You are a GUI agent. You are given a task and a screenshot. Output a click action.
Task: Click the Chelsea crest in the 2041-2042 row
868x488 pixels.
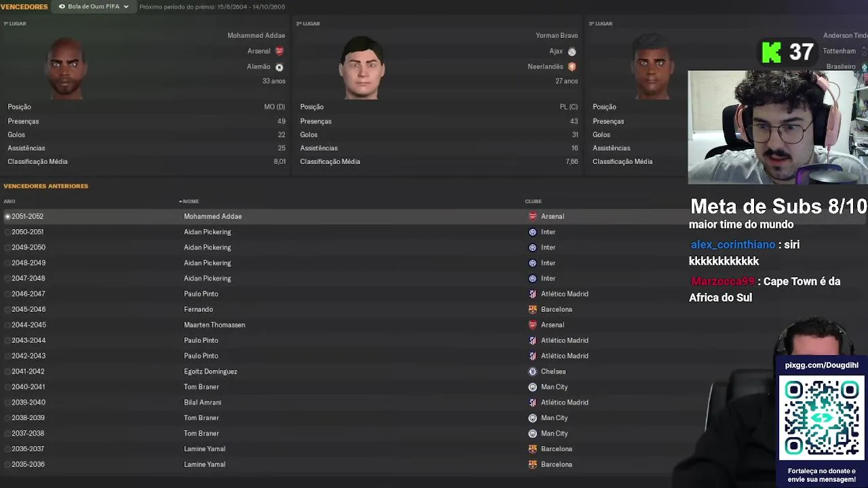point(532,371)
